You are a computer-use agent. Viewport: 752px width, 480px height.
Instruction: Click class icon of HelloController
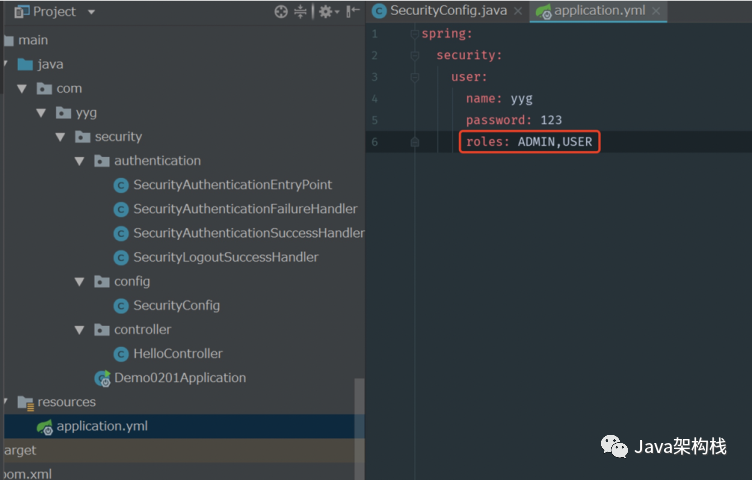(x=121, y=354)
